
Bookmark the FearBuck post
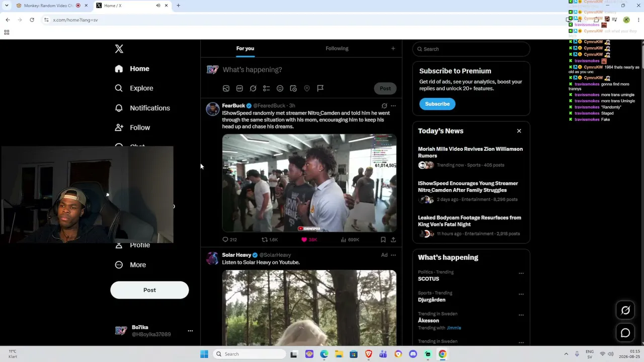(x=383, y=240)
